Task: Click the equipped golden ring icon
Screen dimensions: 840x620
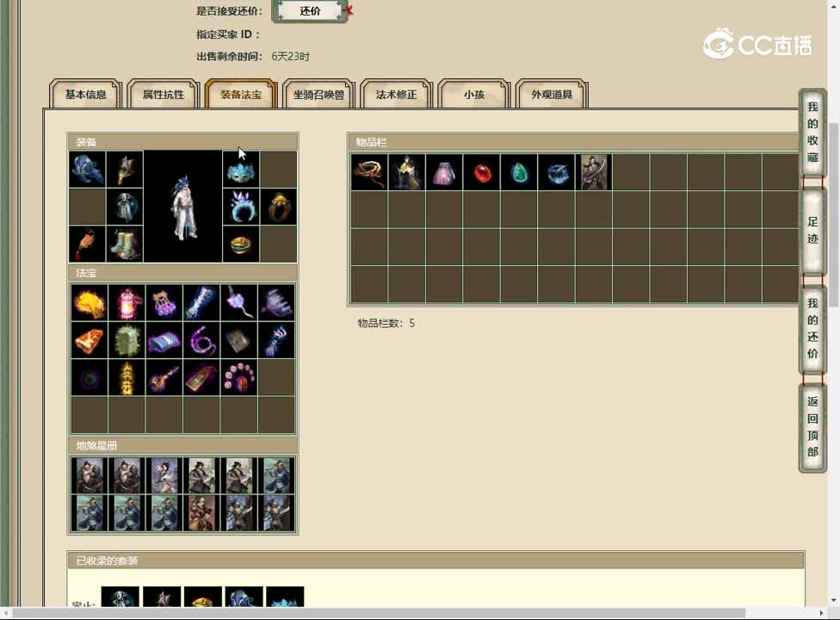Action: [x=278, y=208]
